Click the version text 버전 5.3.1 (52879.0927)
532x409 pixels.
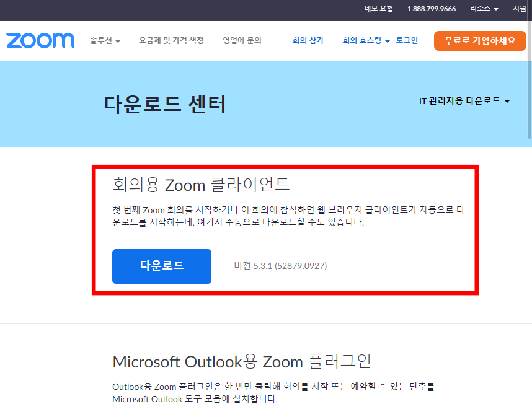pyautogui.click(x=280, y=266)
